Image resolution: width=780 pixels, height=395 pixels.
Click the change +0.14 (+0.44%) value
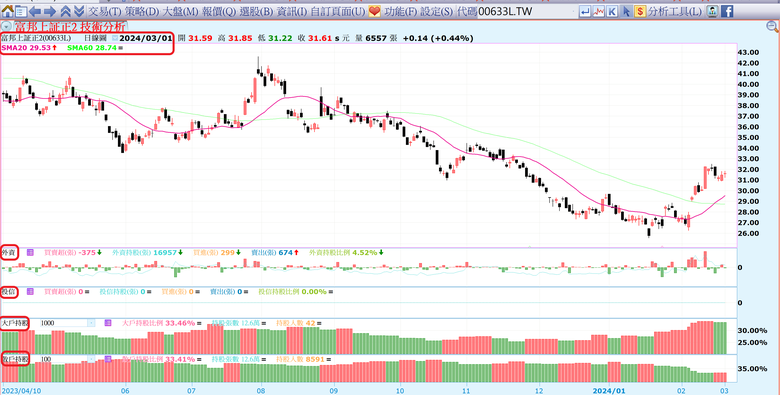(x=438, y=38)
